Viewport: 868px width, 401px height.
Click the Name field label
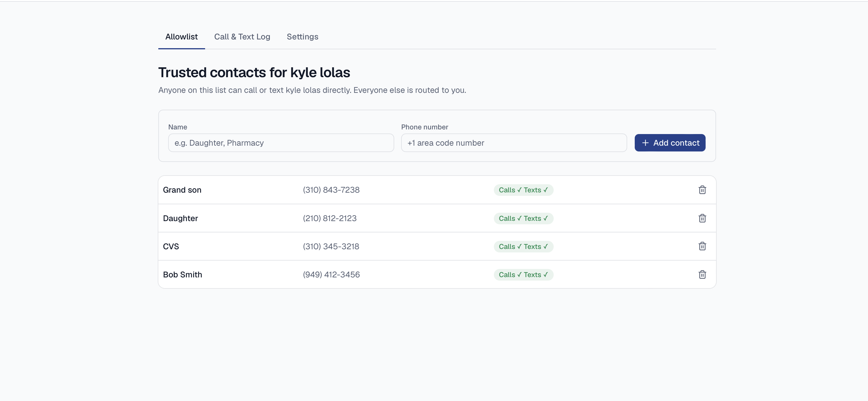click(177, 127)
